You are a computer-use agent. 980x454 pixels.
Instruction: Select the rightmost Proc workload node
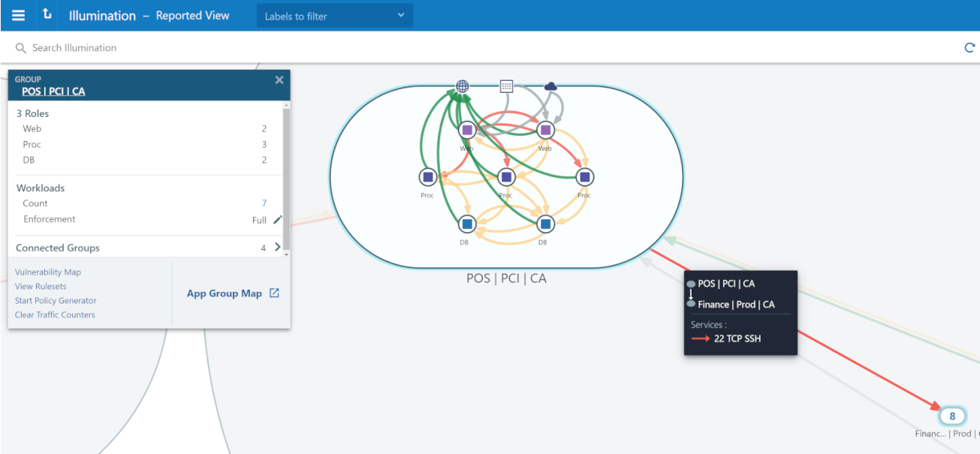pos(584,177)
